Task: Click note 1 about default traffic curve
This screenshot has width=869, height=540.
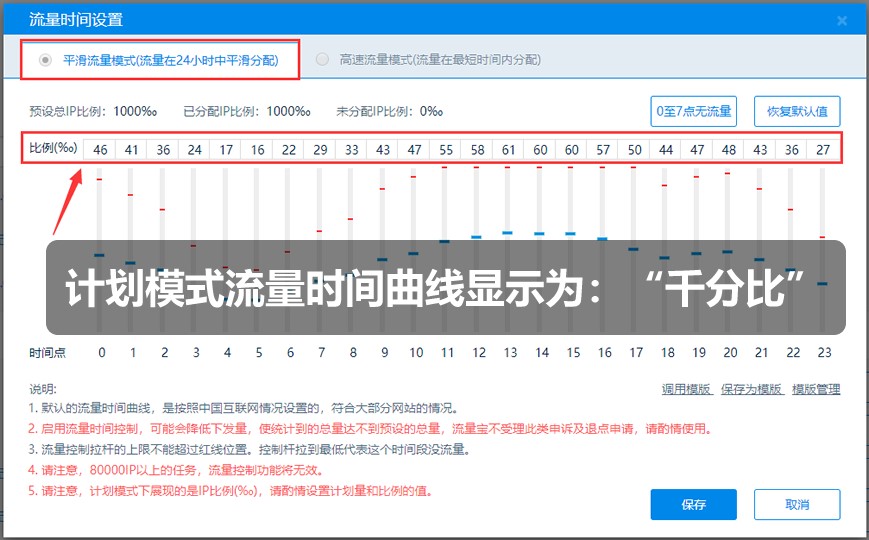Action: (244, 409)
